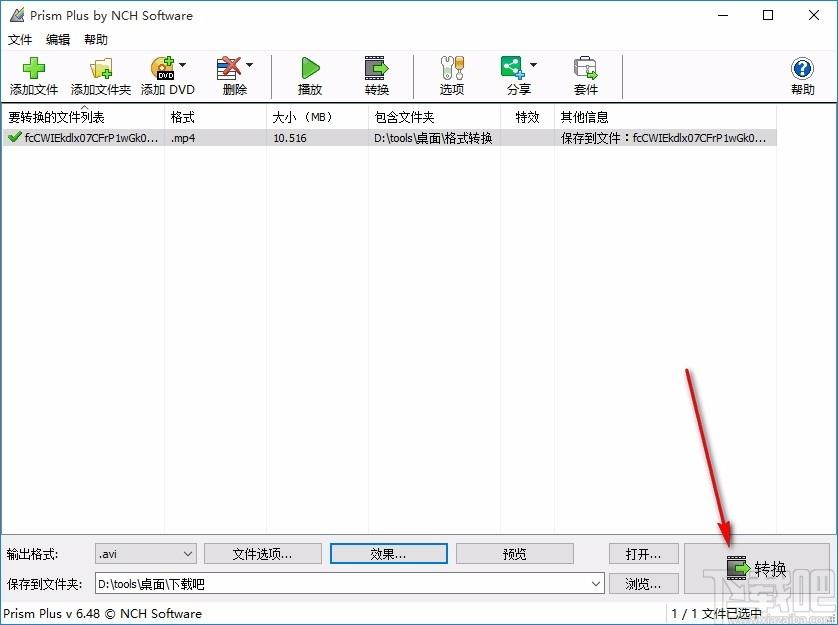
Task: Open the 编辑 (Edit) menu
Action: tap(58, 40)
